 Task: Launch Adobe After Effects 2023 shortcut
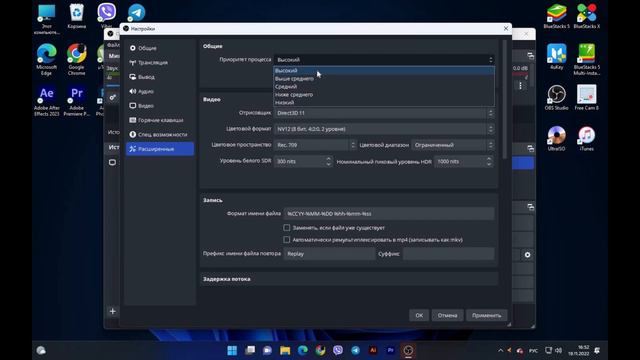pyautogui.click(x=47, y=101)
